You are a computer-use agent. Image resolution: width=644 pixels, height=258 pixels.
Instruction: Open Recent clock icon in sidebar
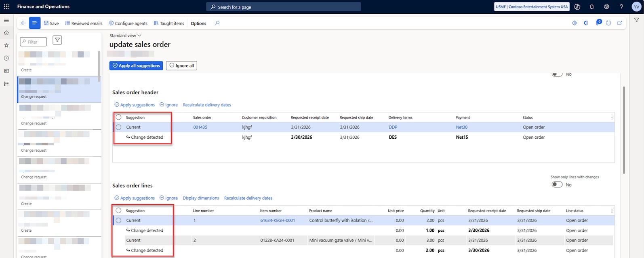6,58
